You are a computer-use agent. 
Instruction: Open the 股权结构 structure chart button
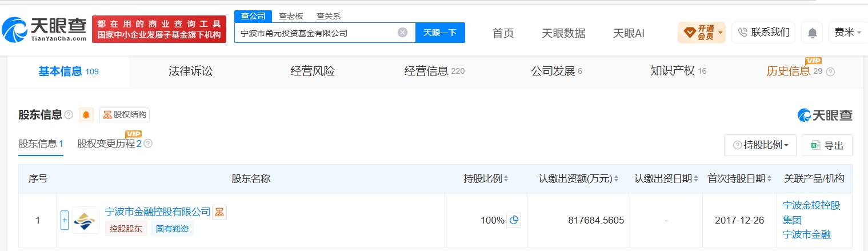tap(125, 115)
